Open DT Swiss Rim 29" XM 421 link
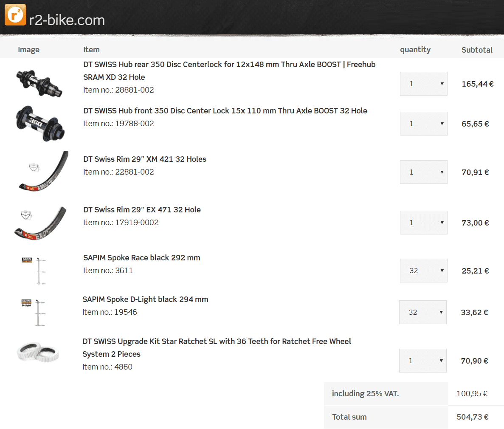 point(145,159)
